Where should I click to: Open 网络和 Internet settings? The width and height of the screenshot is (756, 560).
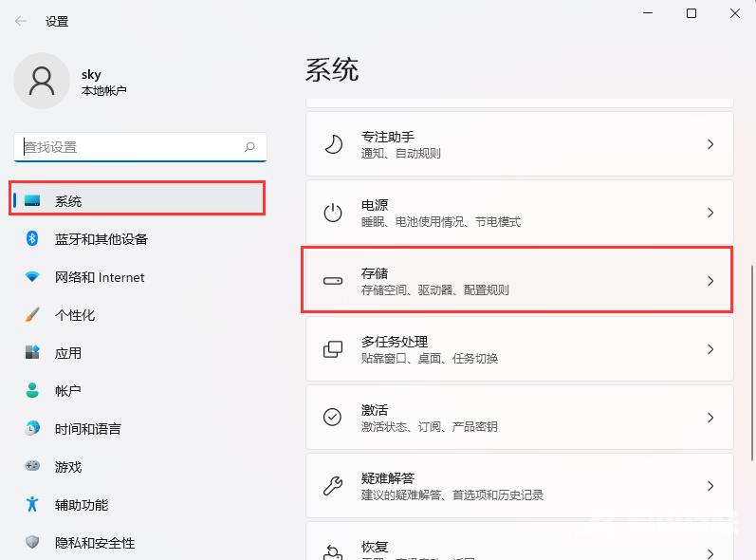(138, 277)
